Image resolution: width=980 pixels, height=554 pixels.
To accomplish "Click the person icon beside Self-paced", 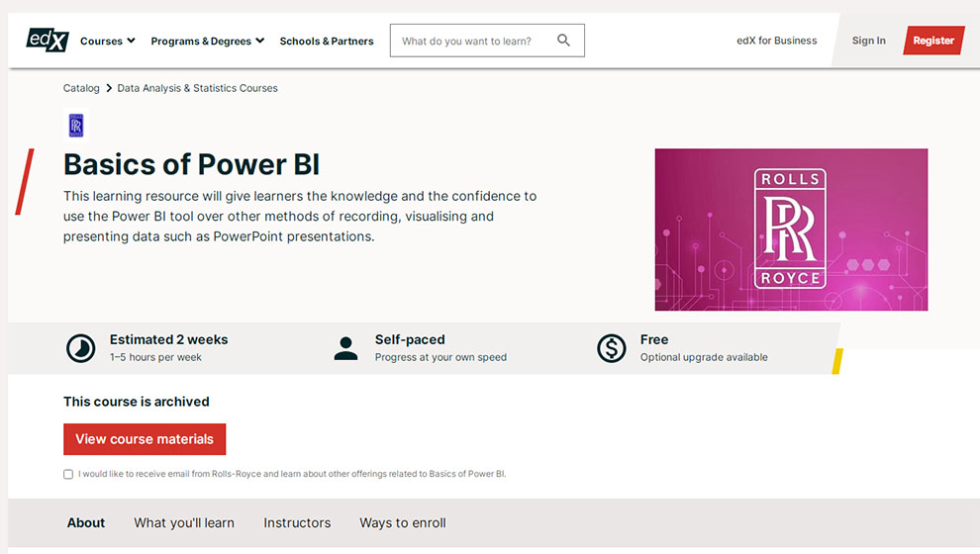I will pyautogui.click(x=345, y=348).
